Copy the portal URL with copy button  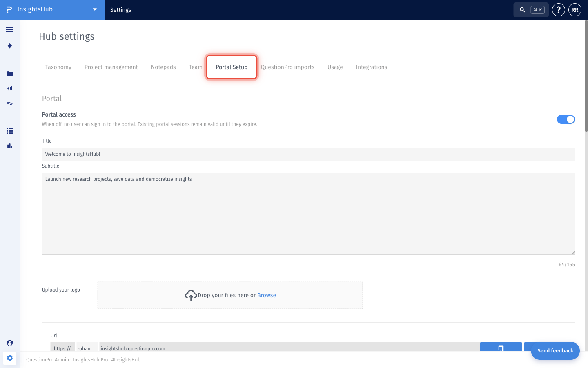(501, 347)
